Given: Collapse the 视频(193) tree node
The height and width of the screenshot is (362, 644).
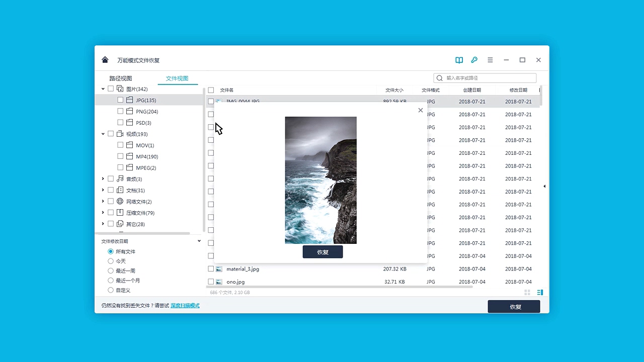Looking at the screenshot, I should tap(103, 134).
